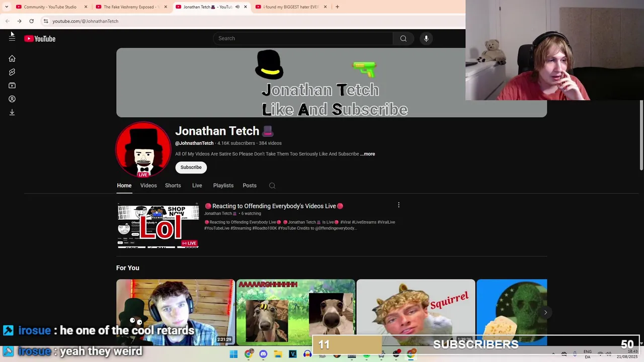Open Discord from the taskbar
The height and width of the screenshot is (362, 644).
click(263, 354)
